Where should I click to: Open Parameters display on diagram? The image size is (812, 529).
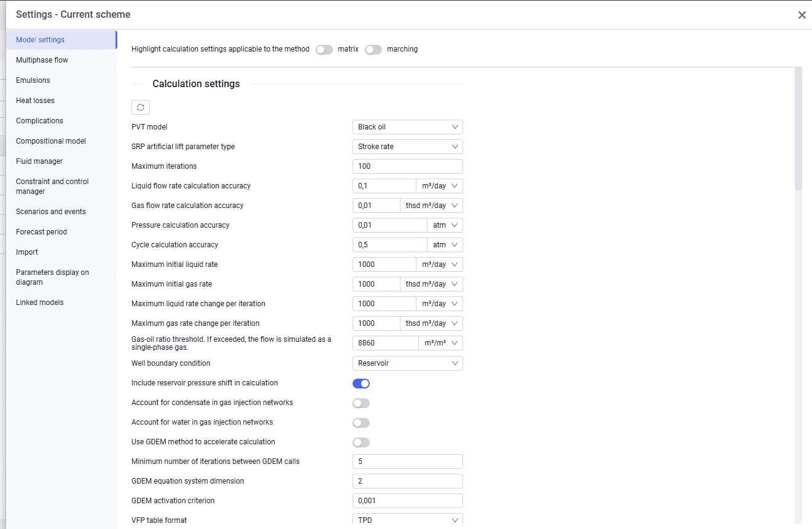(61, 277)
